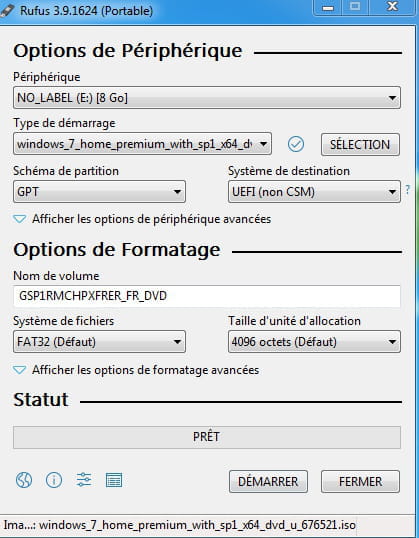Click the About info icon
Screen dimensions: 419x538
[54, 480]
